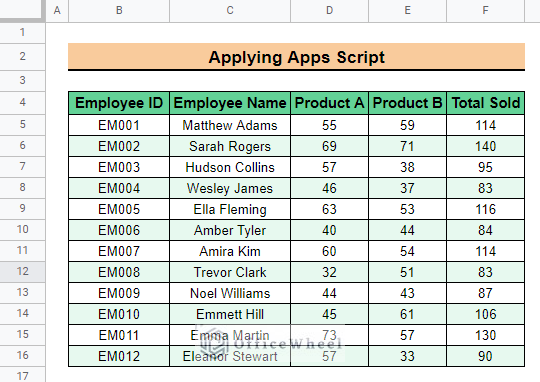The height and width of the screenshot is (382, 540).
Task: Click the Applying Apps Script title cell
Action: click(297, 57)
